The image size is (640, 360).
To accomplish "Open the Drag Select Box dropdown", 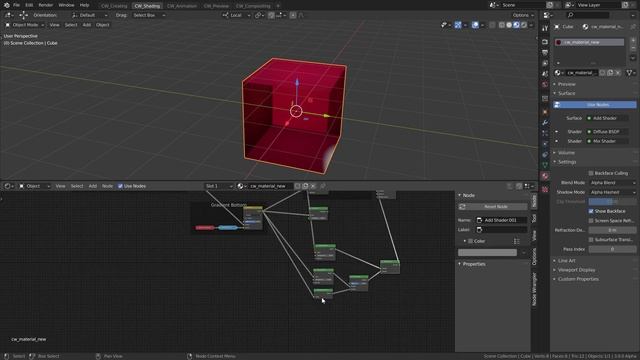I will [x=149, y=15].
